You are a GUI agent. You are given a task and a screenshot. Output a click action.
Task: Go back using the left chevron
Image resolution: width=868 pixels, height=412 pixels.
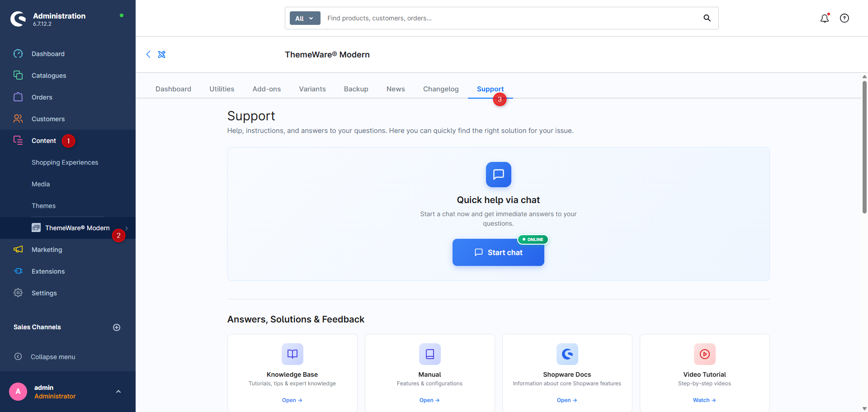[x=148, y=54]
